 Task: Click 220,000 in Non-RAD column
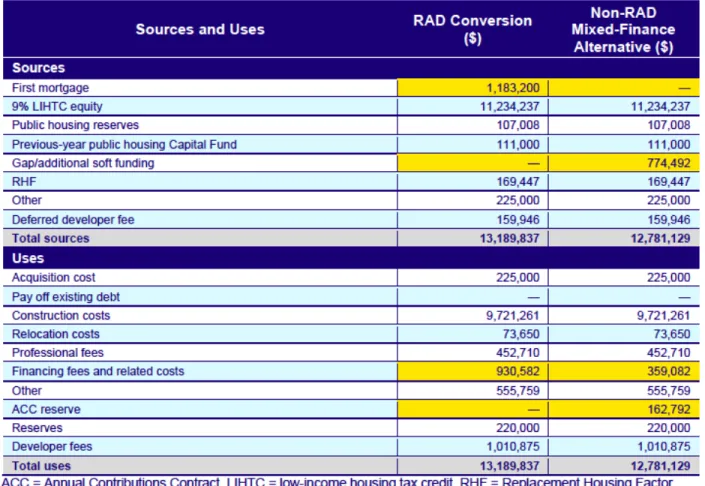click(669, 428)
